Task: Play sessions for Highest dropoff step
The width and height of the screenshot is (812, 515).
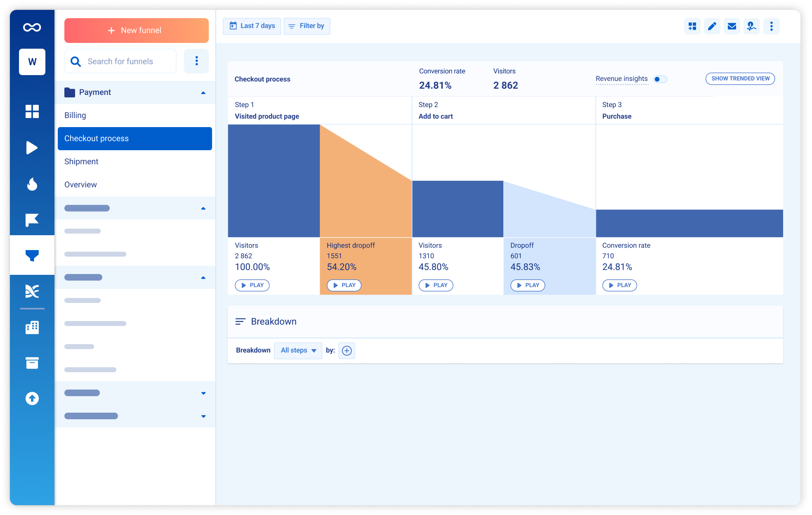Action: tap(344, 285)
